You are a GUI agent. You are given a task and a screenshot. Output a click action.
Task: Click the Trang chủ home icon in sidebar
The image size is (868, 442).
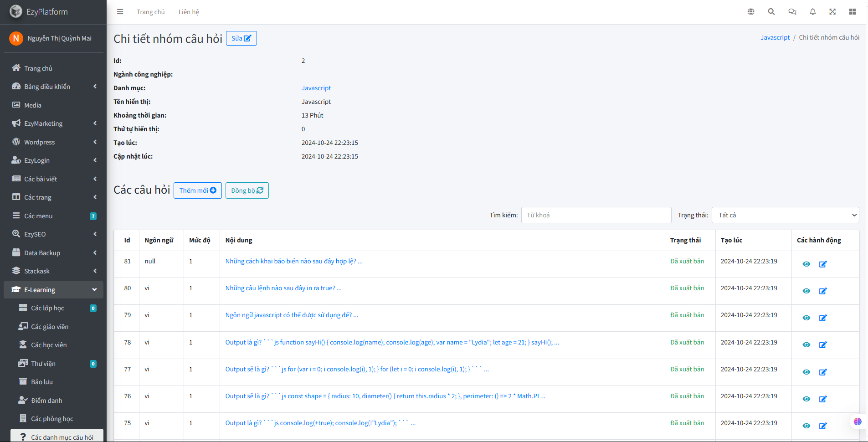pos(16,68)
